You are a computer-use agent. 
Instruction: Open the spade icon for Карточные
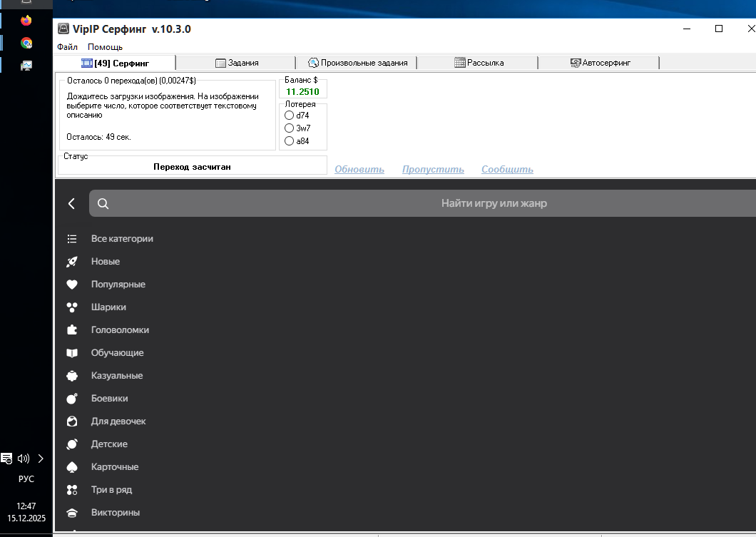coord(72,467)
